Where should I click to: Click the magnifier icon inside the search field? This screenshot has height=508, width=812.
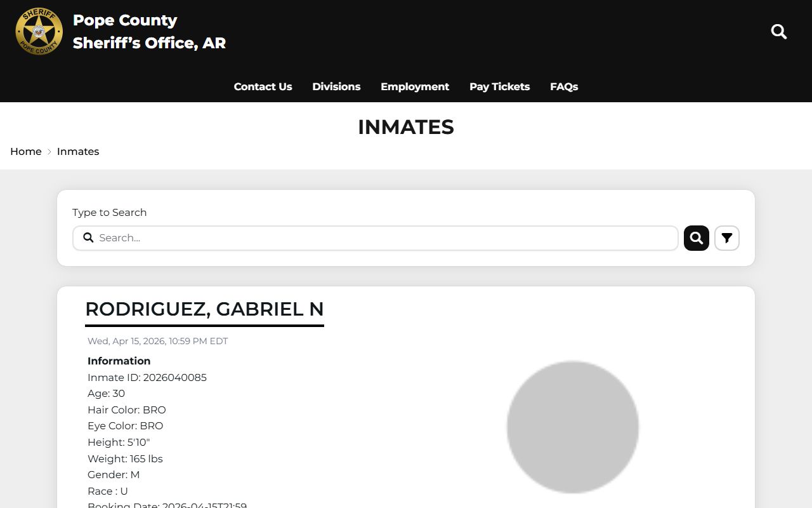89,238
